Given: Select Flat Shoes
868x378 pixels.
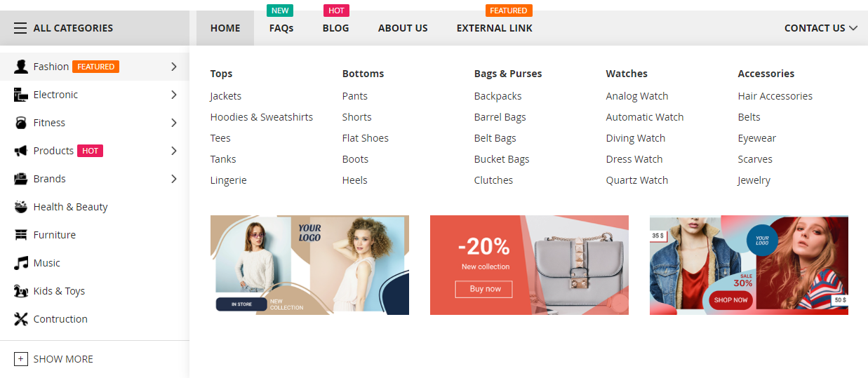Looking at the screenshot, I should click(366, 138).
